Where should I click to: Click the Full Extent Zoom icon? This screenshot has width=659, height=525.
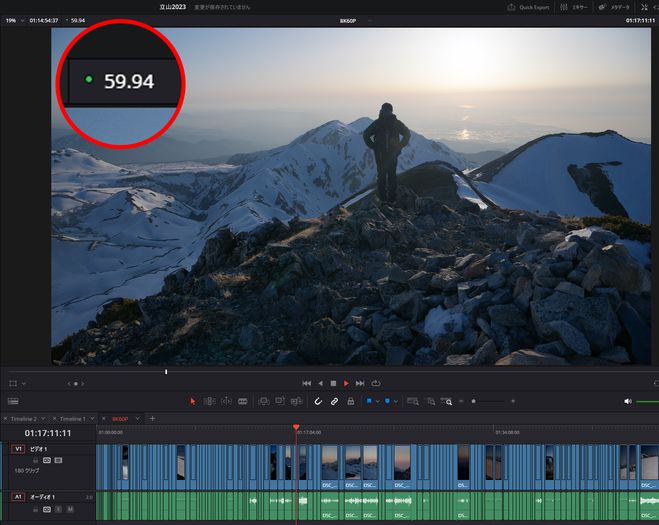413,401
